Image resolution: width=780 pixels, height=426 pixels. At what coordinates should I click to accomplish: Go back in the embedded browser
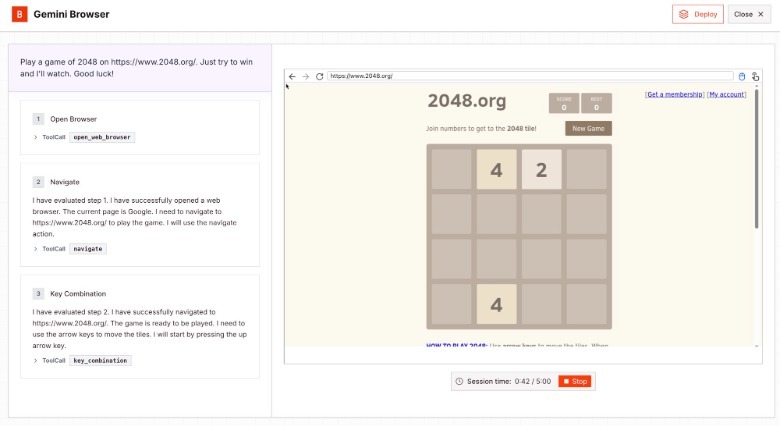292,76
